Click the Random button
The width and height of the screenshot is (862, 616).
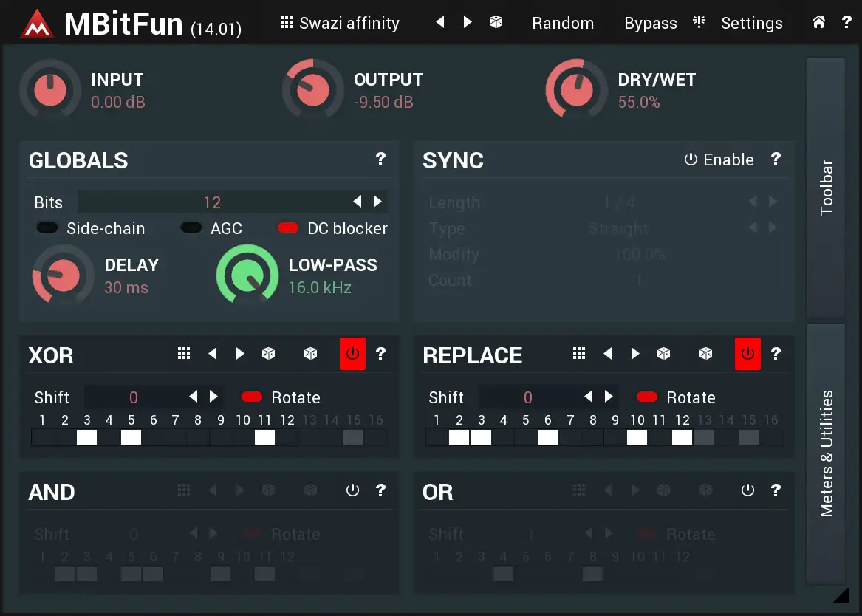tap(563, 23)
